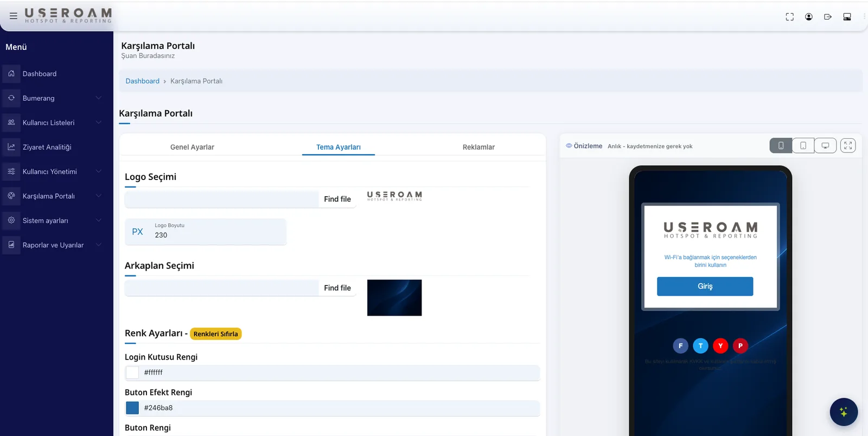868x436 pixels.
Task: Click the 'Karşılama Portalı' breadcrumb text
Action: [196, 81]
